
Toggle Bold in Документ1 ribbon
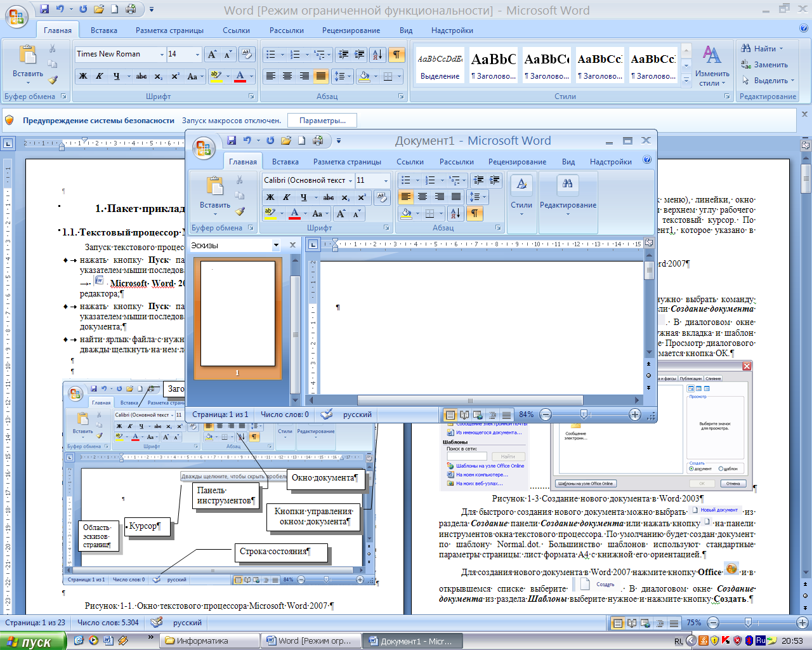[x=270, y=197]
